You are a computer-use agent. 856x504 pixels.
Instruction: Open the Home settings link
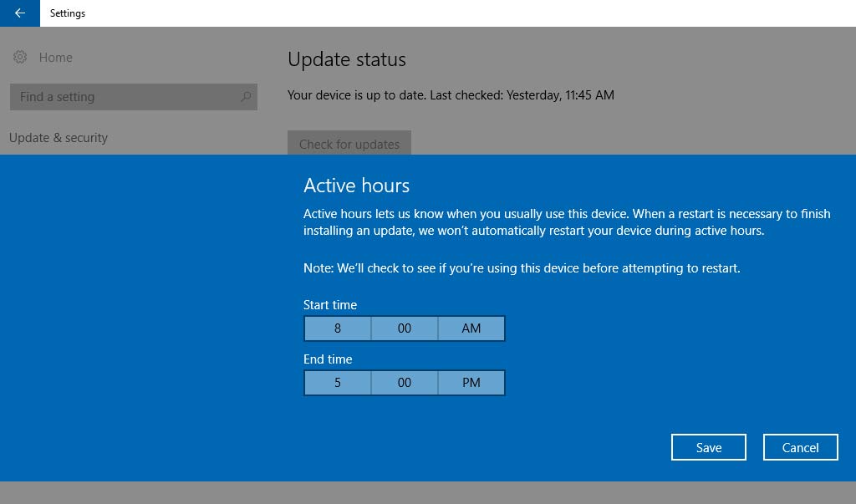click(55, 58)
